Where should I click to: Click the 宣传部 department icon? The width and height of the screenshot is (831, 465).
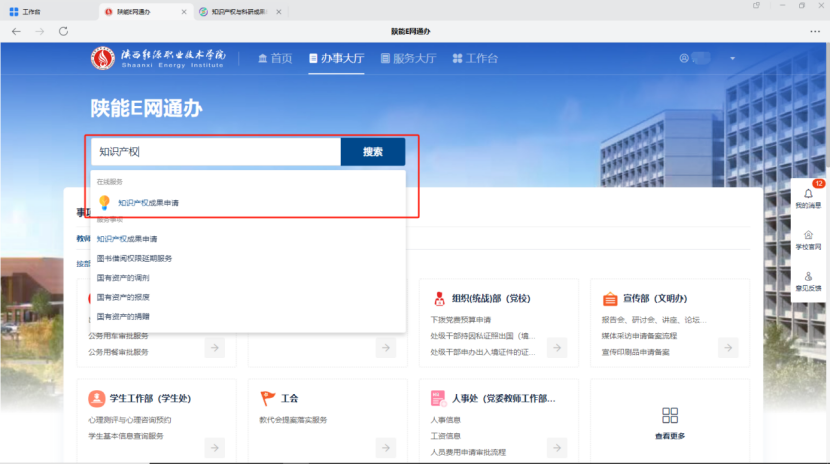click(x=610, y=298)
